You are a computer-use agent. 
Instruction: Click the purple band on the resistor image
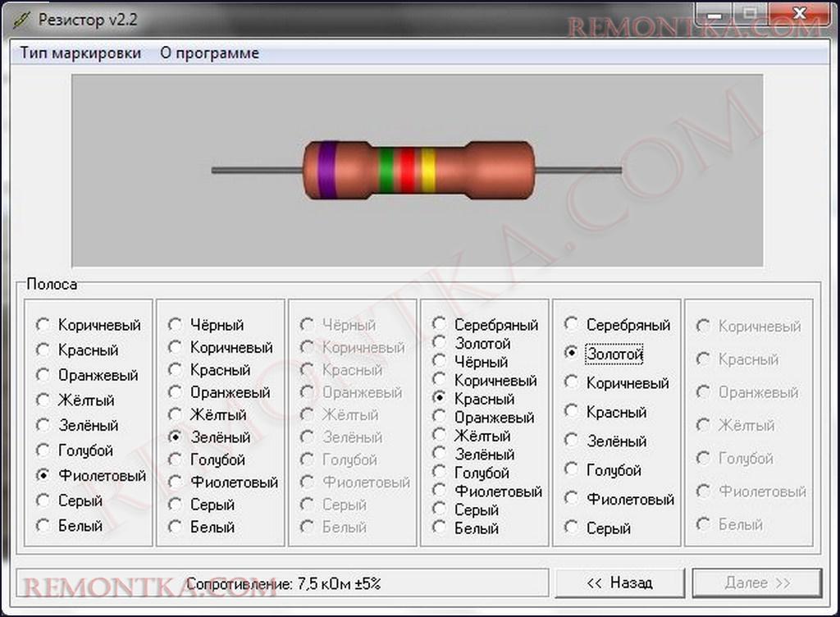327,171
